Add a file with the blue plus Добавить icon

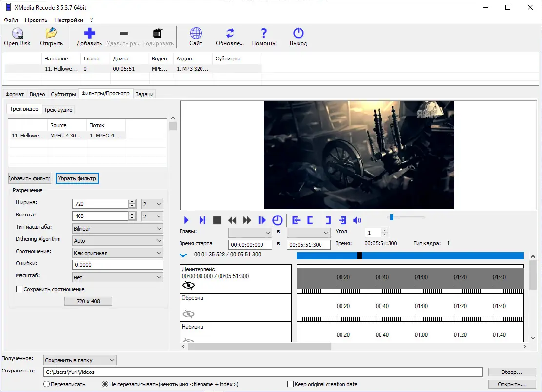coord(90,33)
